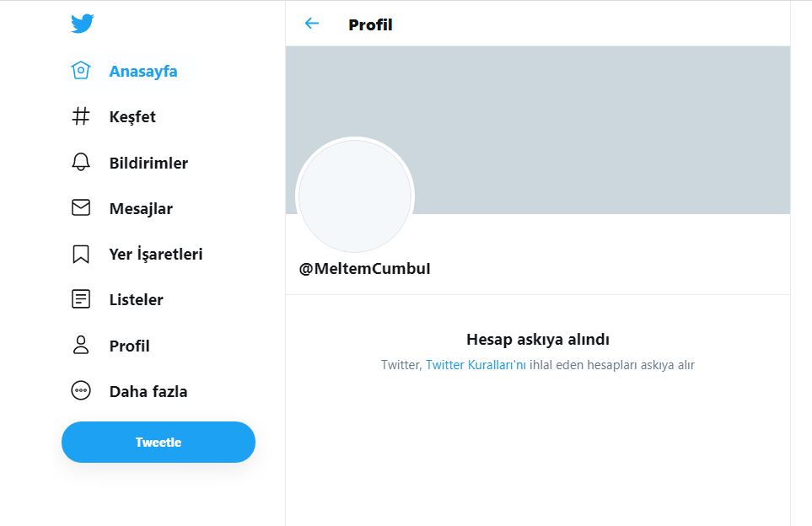Open the Mesajlar menu label

click(141, 208)
